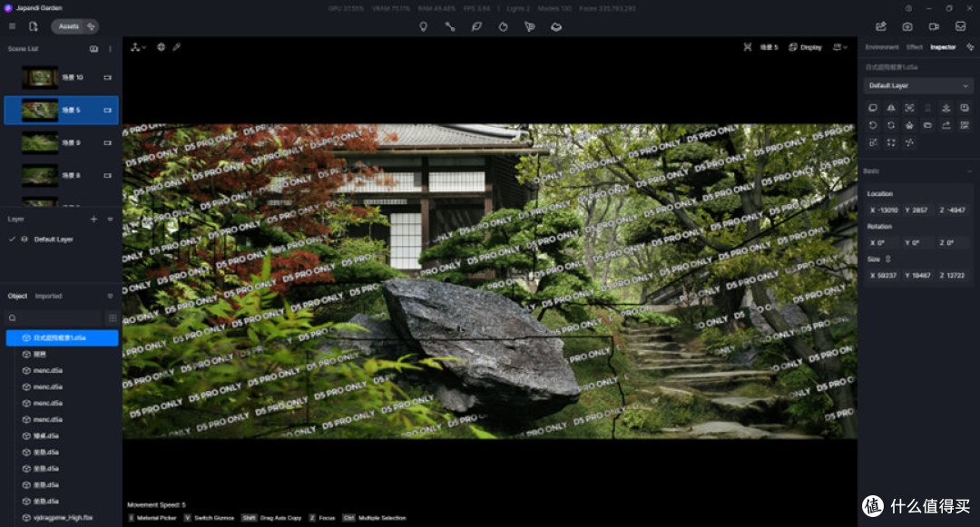The height and width of the screenshot is (527, 980).
Task: Select the terrain tool icon
Action: click(556, 27)
